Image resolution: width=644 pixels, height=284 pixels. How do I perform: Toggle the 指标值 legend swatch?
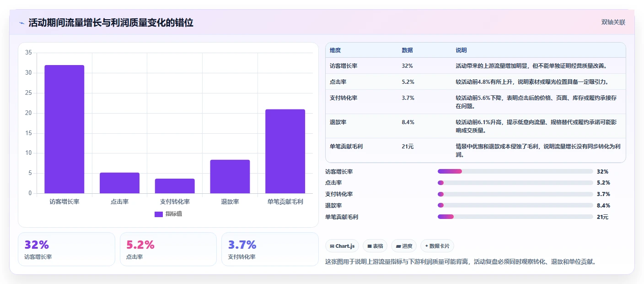click(x=159, y=214)
